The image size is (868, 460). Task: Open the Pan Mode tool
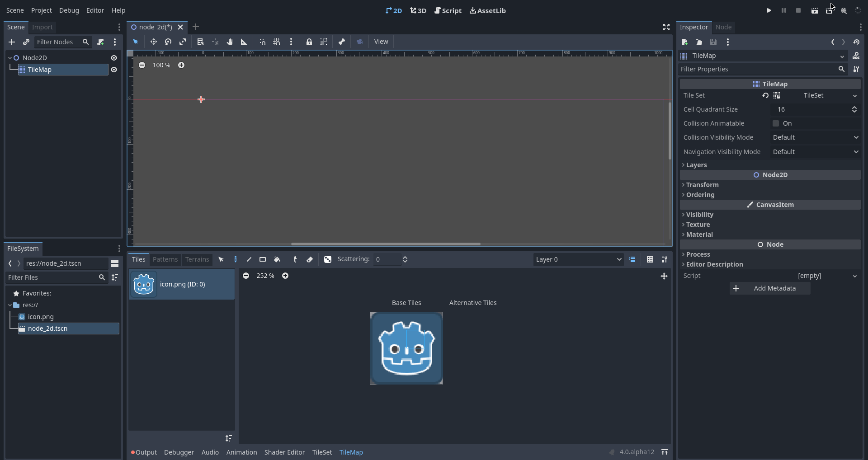[x=230, y=42]
